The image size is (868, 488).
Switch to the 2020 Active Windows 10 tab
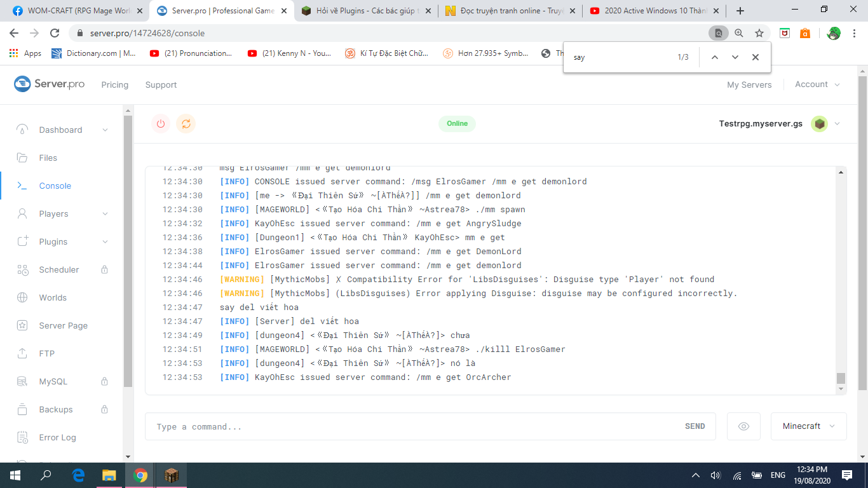653,11
